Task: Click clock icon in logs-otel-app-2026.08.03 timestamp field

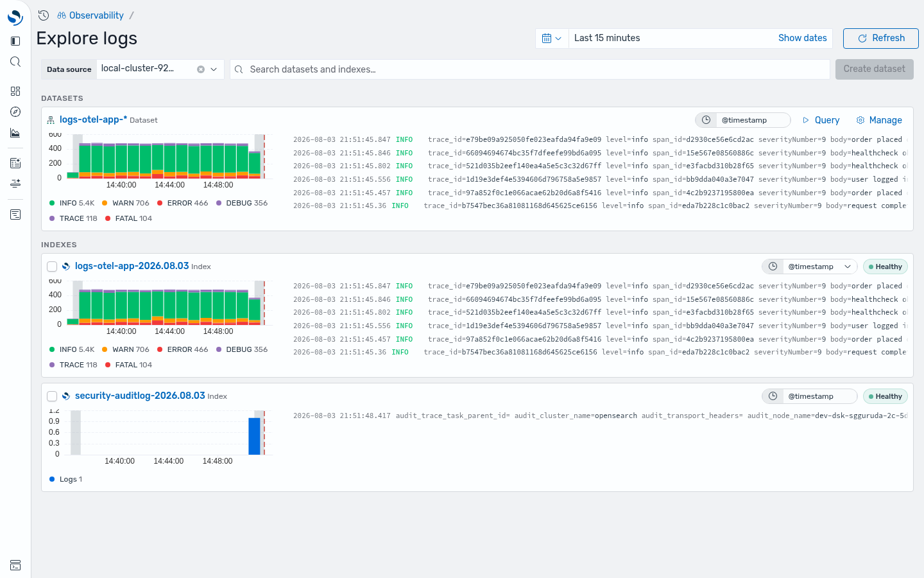Action: tap(773, 267)
